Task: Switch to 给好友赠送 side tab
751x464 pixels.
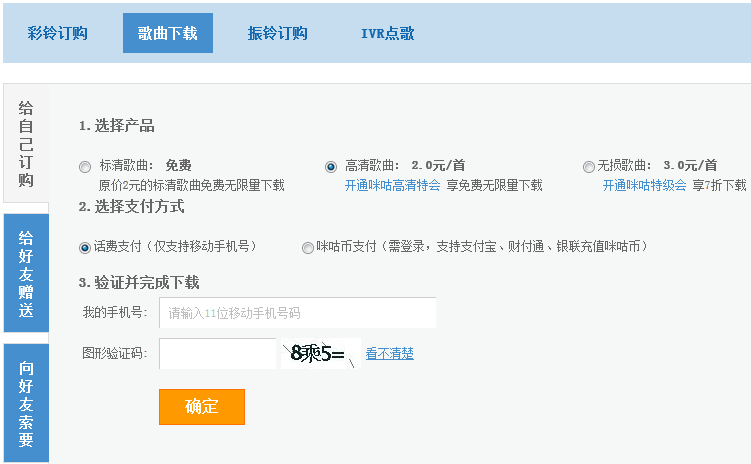Action: (26, 273)
